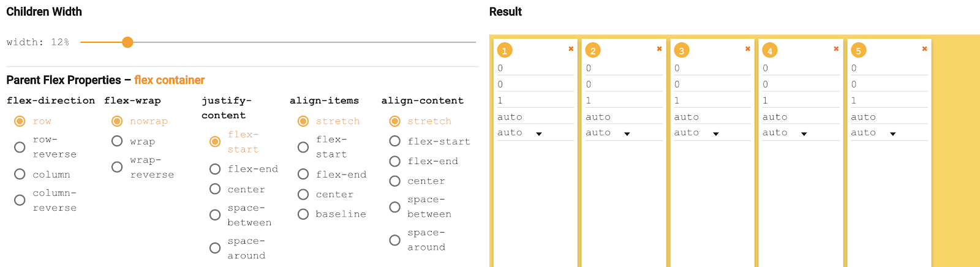Click the orange number 2 badge
Screen dimensions: 980x267
[593, 50]
